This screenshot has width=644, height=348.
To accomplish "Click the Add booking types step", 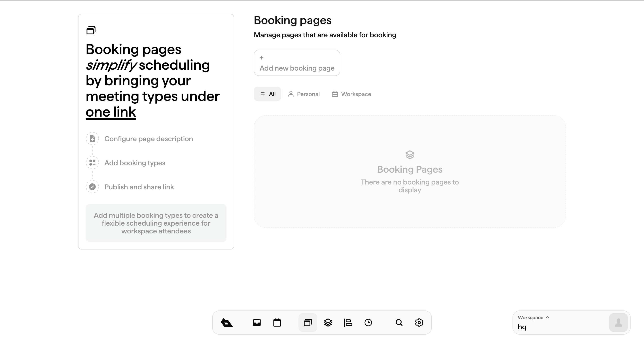I will pos(134,163).
